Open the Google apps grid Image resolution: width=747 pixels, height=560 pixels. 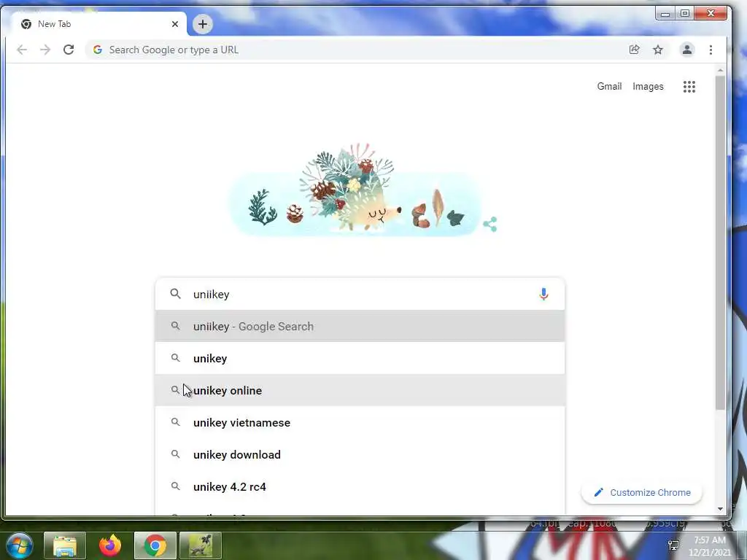689,87
